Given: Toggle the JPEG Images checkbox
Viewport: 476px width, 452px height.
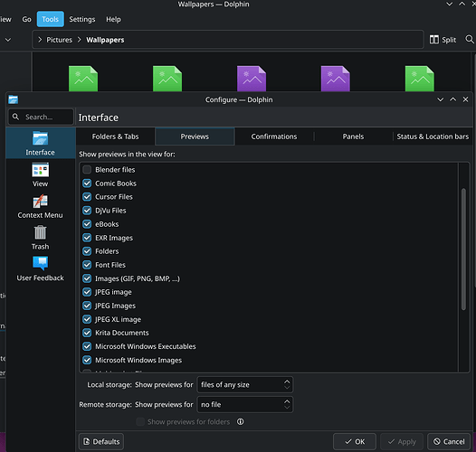Looking at the screenshot, I should coord(87,306).
